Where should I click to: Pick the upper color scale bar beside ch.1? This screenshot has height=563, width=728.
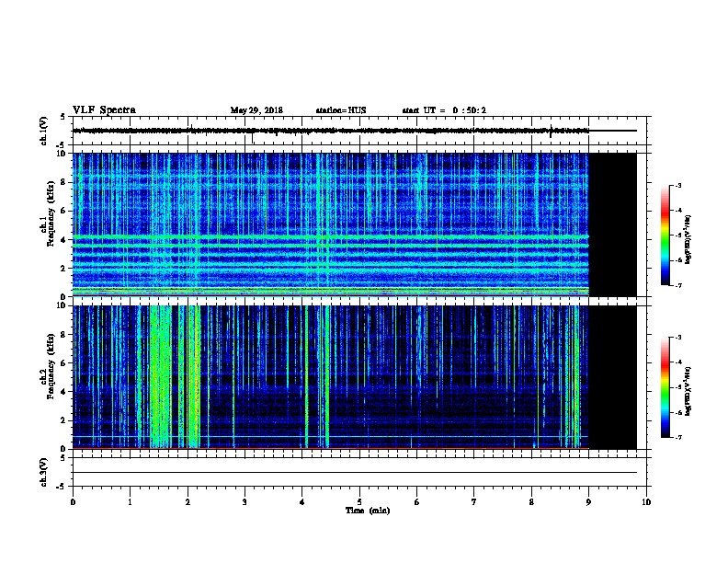pos(665,236)
